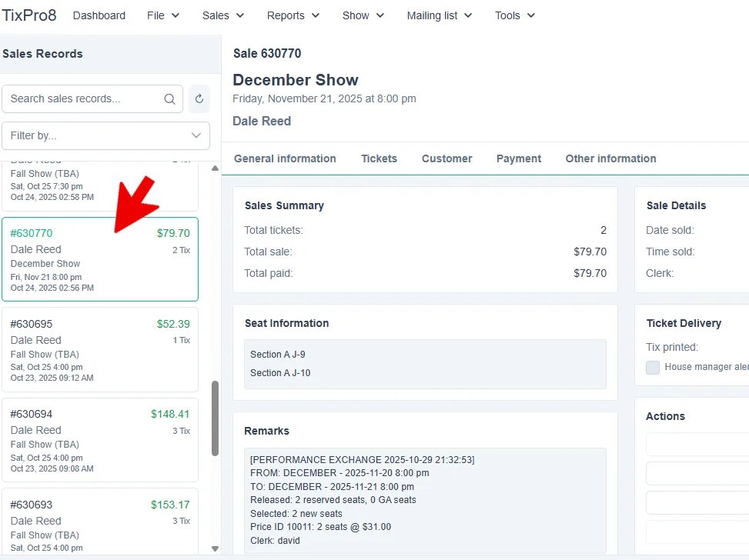749x560 pixels.
Task: Click the sales list scroll down arrow
Action: 215,548
